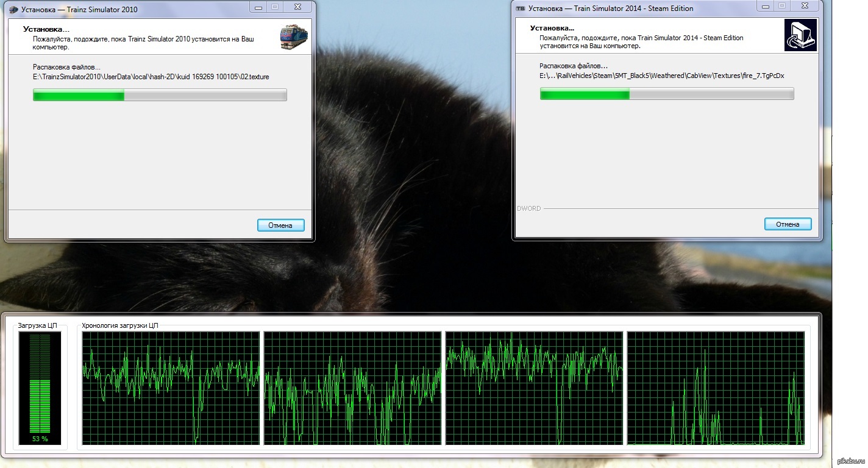Viewport: 868px width, 468px height.
Task: Cancel the Train Simulator 2014 installation
Action: pos(788,224)
